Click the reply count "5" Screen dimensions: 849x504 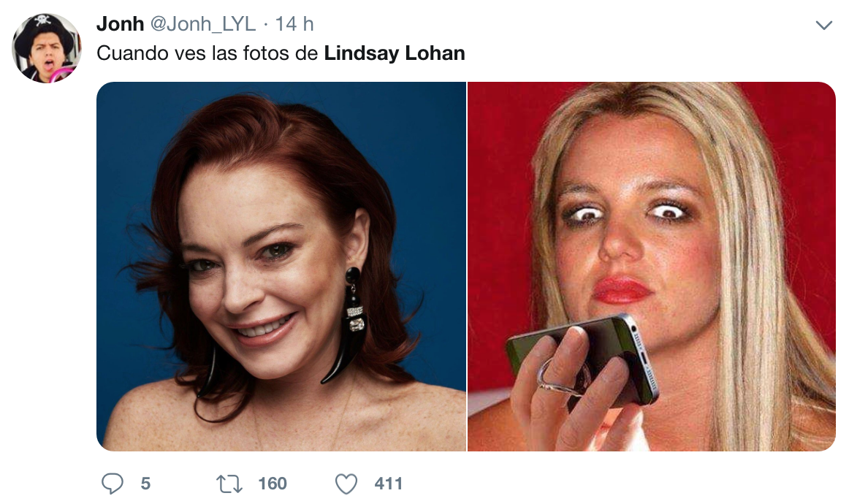[145, 484]
